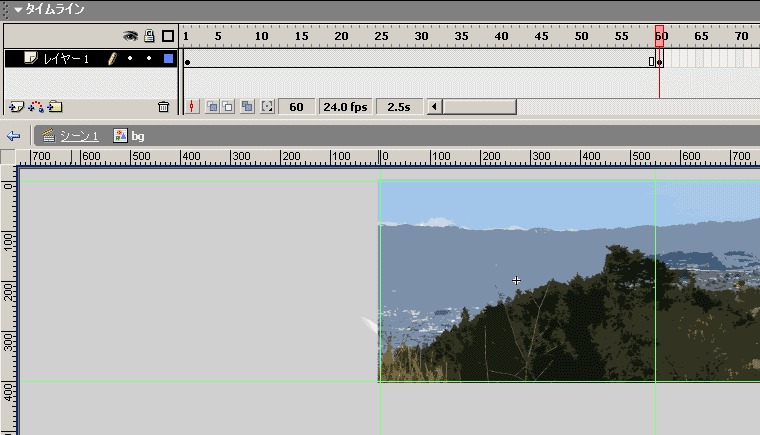The image size is (760, 435).
Task: Toggle edit multiple frames
Action: (247, 107)
